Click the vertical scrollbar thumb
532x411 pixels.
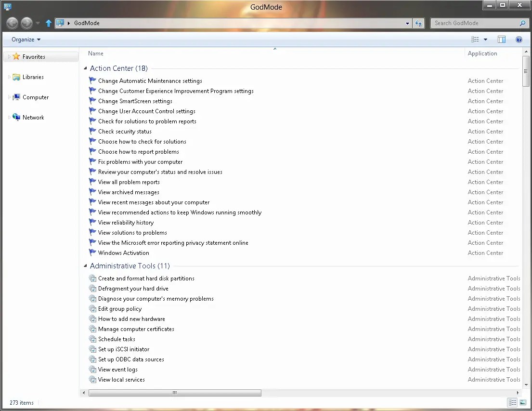click(x=526, y=71)
